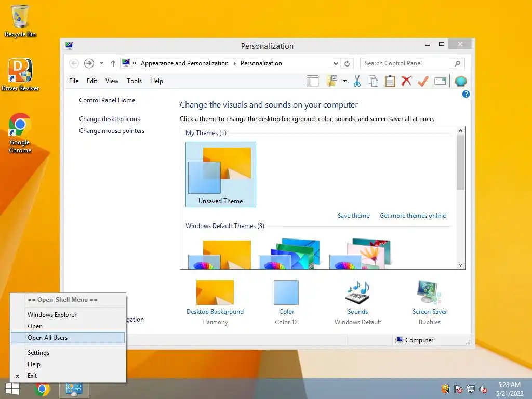Select the Google Chrome desktop shortcut
The height and width of the screenshot is (399, 532).
coord(20,133)
